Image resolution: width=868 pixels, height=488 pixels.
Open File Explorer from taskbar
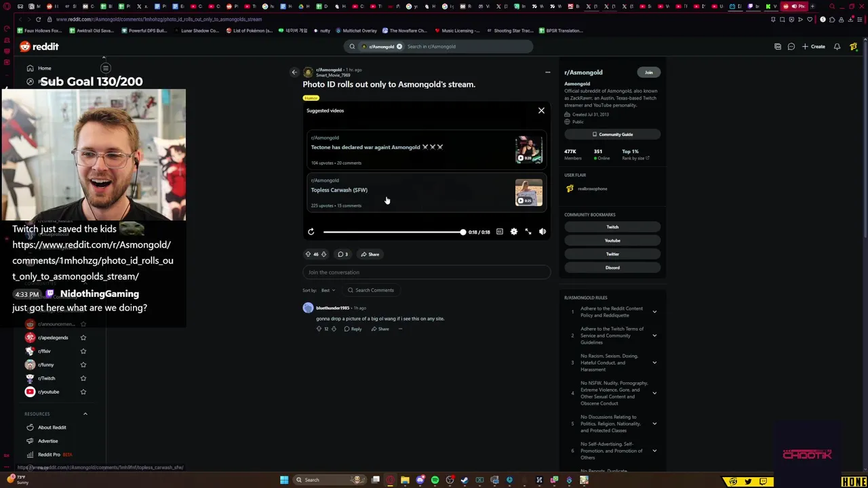[405, 480]
